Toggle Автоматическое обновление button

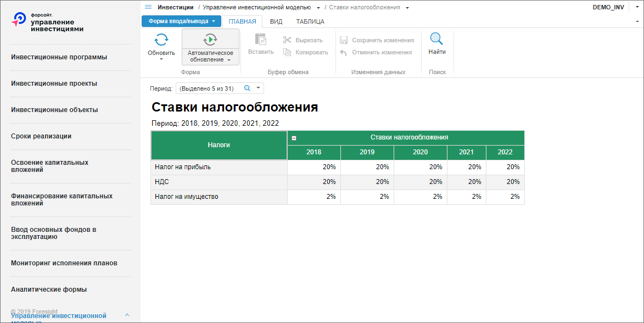click(x=210, y=47)
